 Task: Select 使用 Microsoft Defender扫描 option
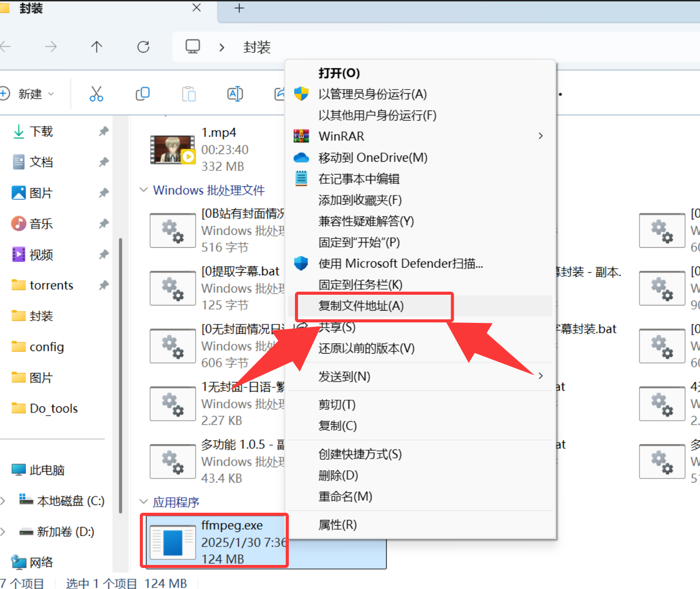click(400, 264)
